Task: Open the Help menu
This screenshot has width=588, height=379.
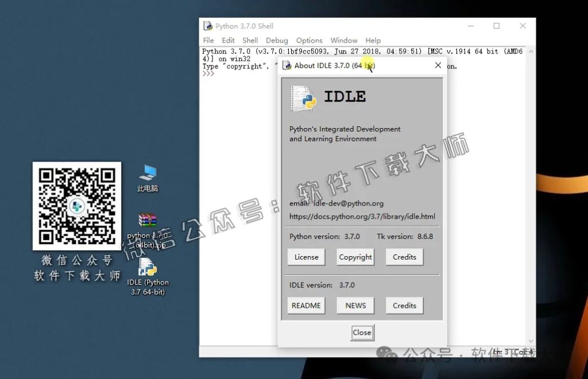Action: pyautogui.click(x=373, y=40)
